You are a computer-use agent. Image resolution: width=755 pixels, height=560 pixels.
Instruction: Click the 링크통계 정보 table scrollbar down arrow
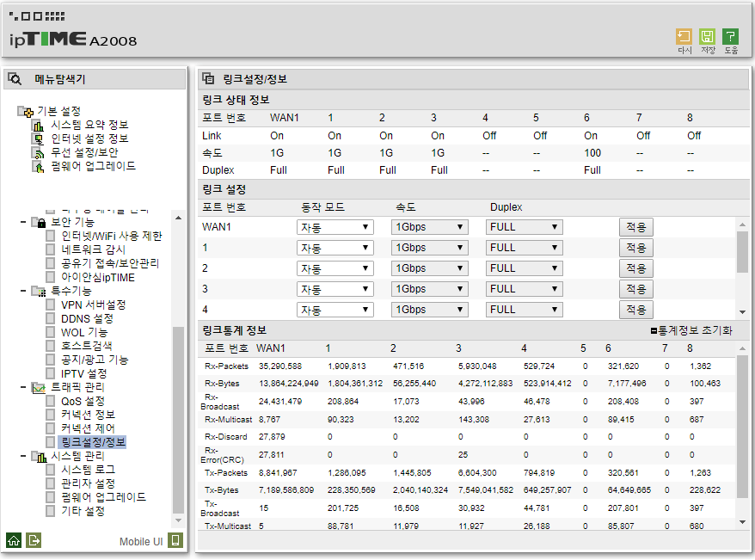742,522
